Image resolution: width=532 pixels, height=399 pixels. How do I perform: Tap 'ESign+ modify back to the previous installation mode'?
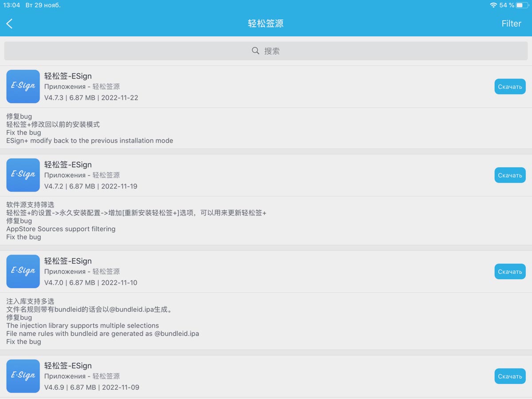(x=90, y=141)
